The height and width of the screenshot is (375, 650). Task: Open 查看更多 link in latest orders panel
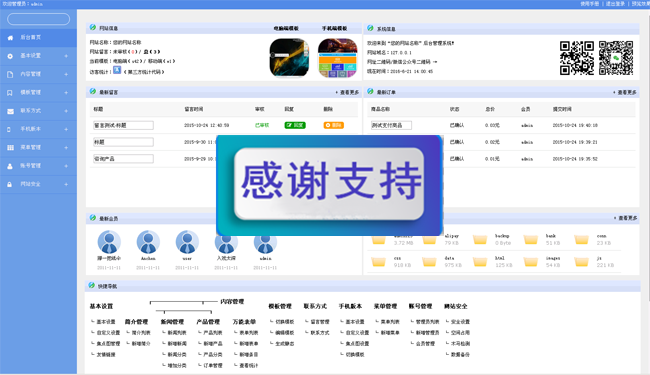625,92
